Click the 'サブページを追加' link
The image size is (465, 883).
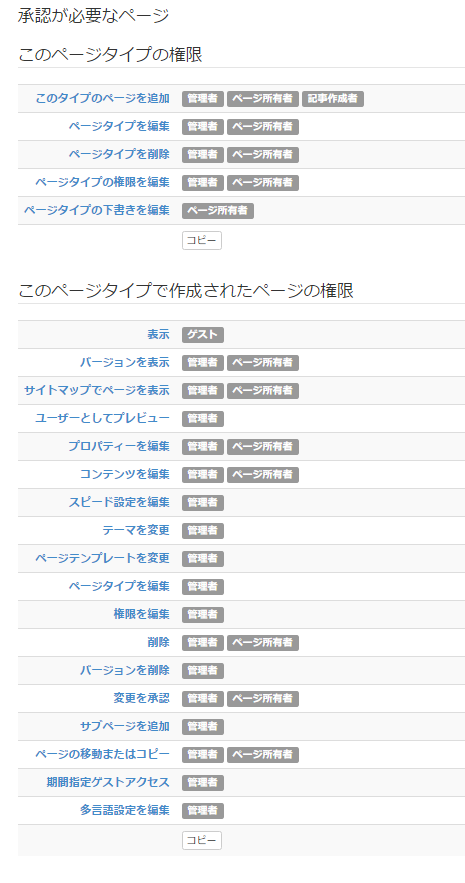point(124,726)
